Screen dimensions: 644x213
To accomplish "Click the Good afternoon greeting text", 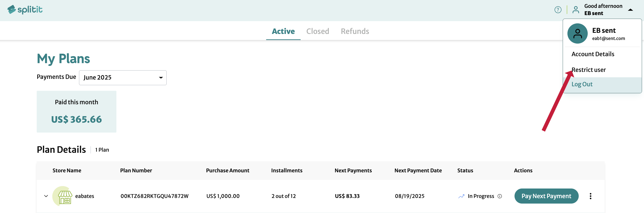I will point(603,6).
